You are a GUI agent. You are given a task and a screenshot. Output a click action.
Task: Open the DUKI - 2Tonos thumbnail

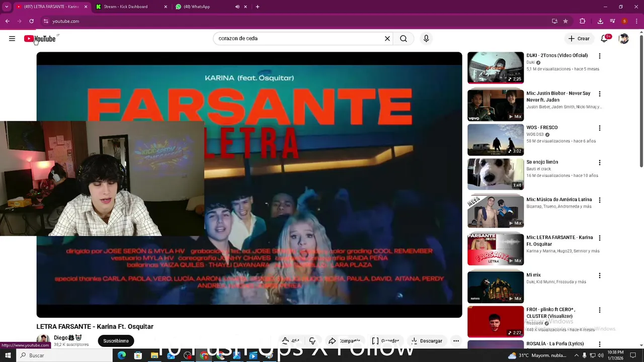tap(496, 67)
